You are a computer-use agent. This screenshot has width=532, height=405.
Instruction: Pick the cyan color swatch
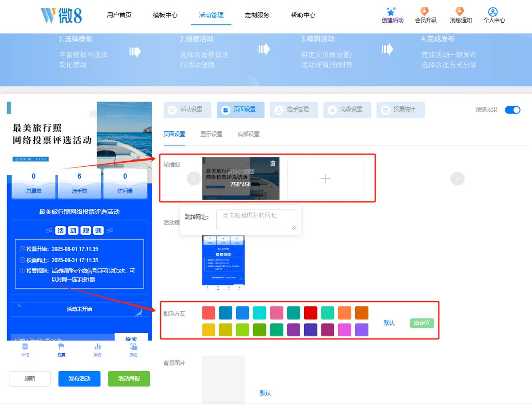click(x=259, y=313)
